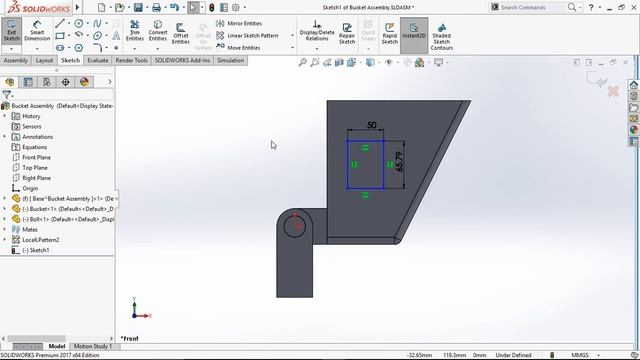Open the Exit Sketch dropdown arrow
The image size is (640, 360).
[x=11, y=49]
